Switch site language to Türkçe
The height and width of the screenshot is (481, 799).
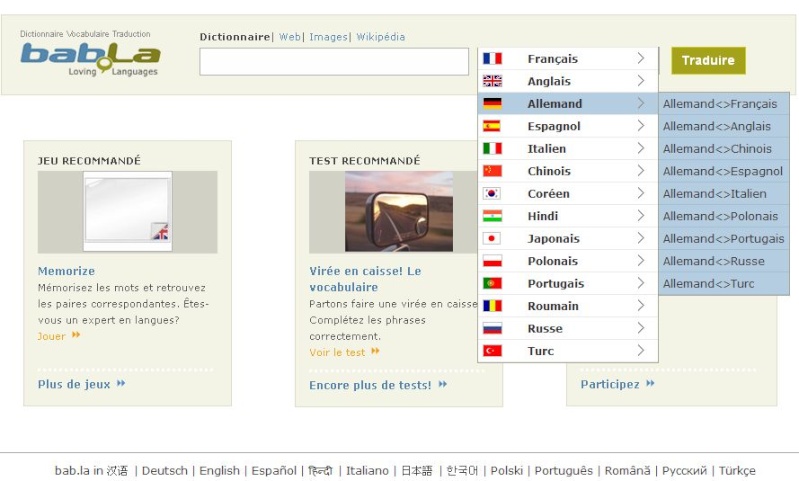(x=737, y=470)
